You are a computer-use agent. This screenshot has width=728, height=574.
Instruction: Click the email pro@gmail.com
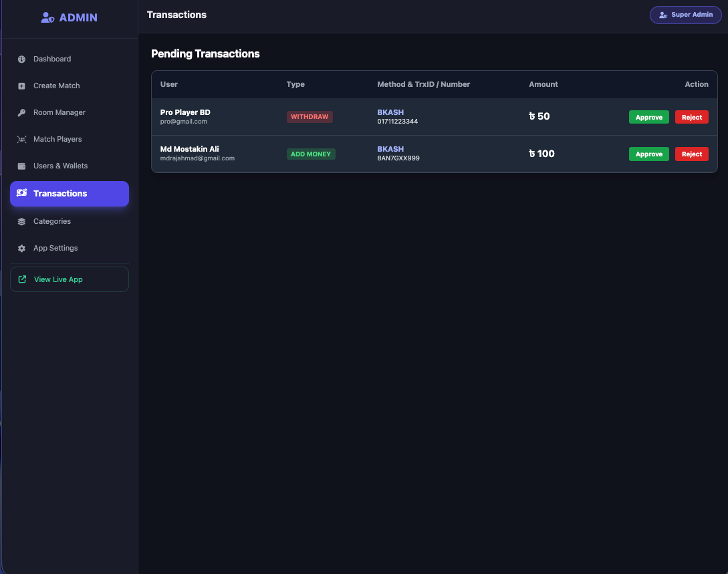pos(183,122)
